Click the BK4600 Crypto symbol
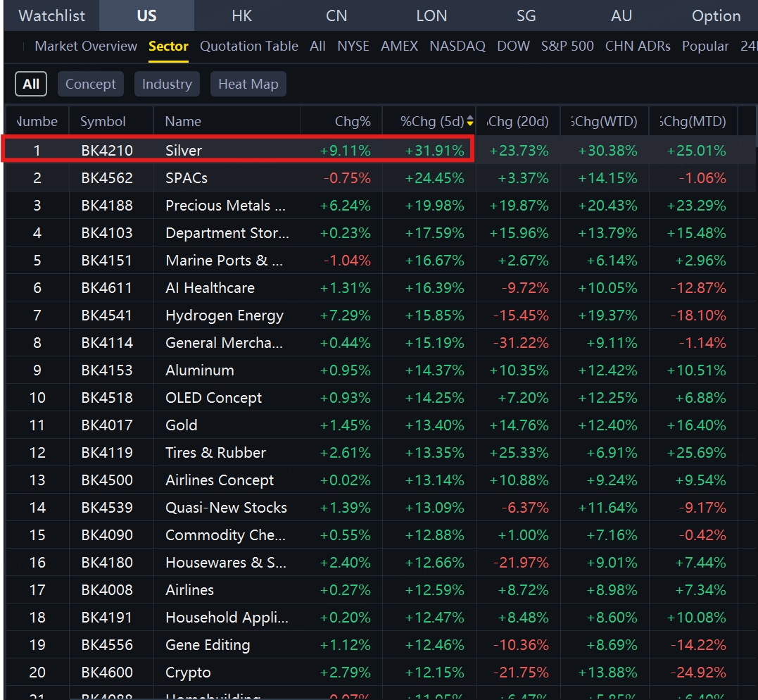 [107, 673]
